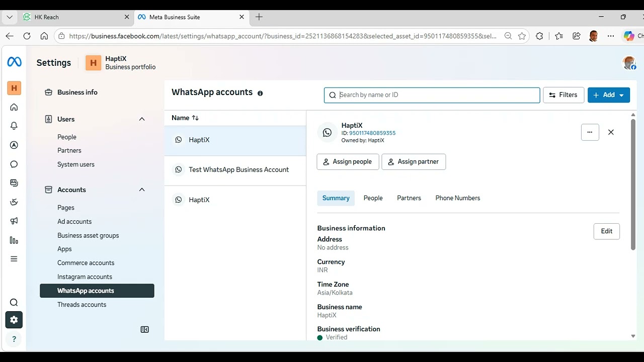
Task: Click the Filters button
Action: coord(563,95)
